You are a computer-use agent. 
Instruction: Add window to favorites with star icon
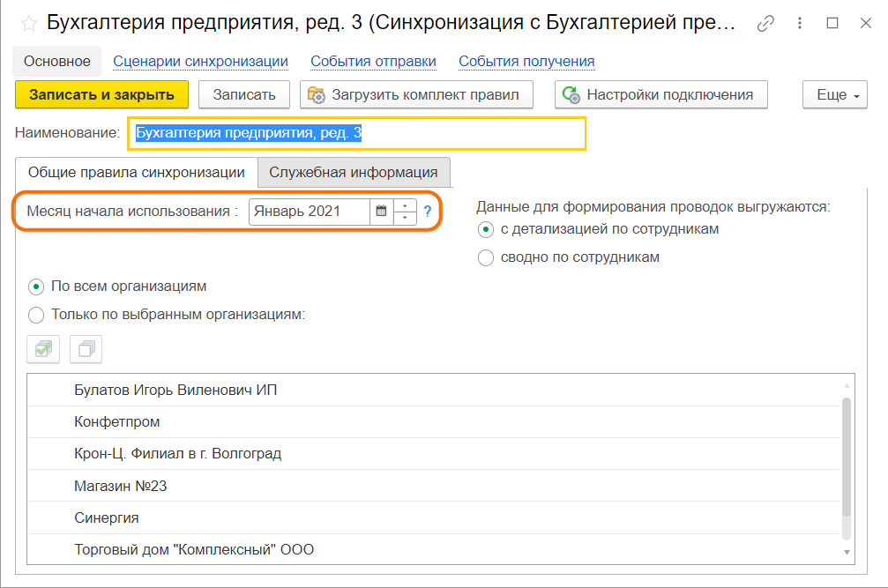[29, 23]
